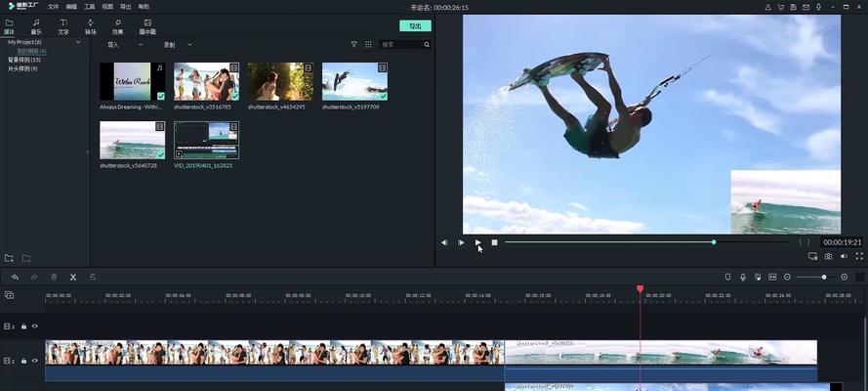The image size is (868, 391).
Task: Split clip with scissors tool
Action: tap(72, 277)
